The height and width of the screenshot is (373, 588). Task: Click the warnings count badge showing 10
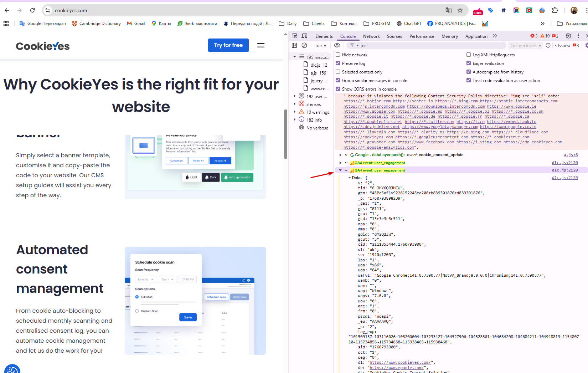(x=545, y=36)
